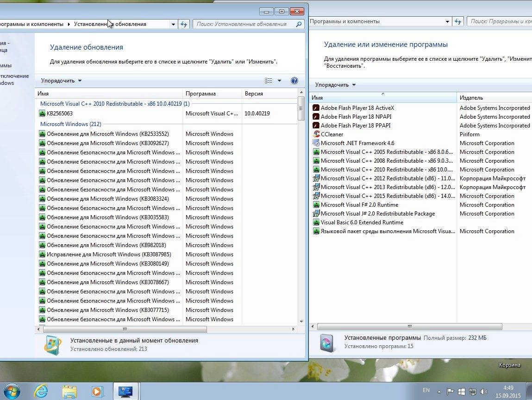Click Программы и компоненты breadcrumb in updates window
532x400 pixels.
pyautogui.click(x=32, y=24)
